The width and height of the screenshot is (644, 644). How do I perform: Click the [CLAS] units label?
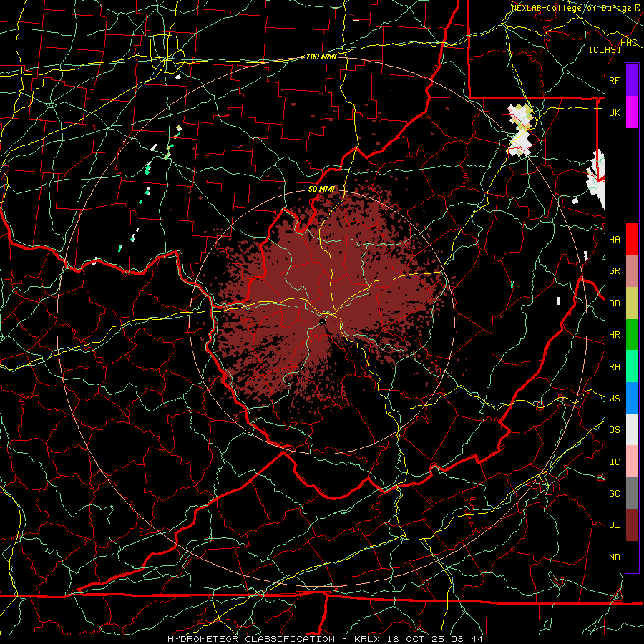pos(605,49)
